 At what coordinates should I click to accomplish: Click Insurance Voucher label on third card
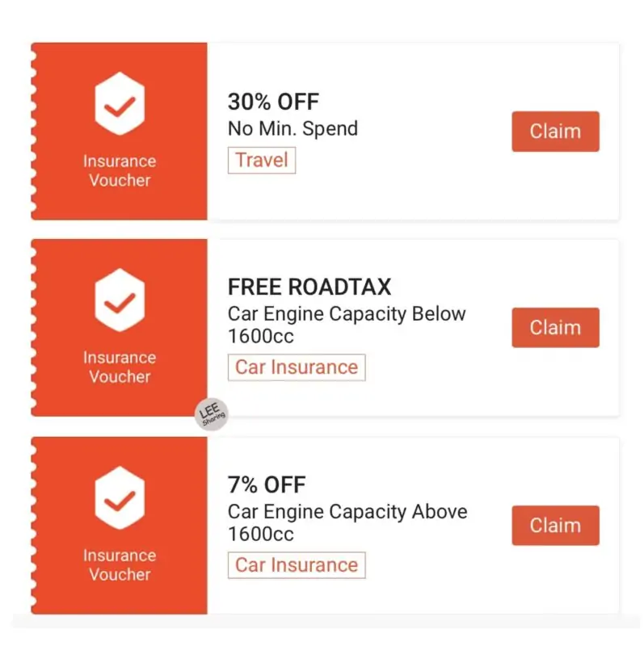coord(120,564)
